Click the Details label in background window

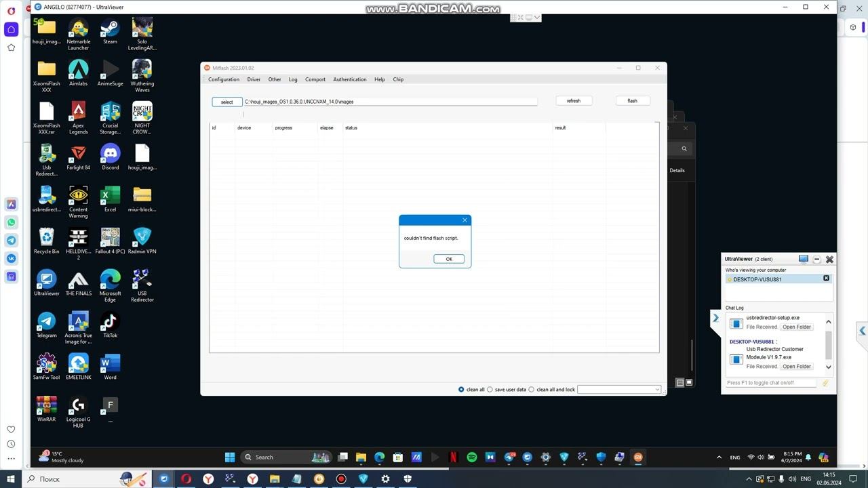click(x=677, y=170)
